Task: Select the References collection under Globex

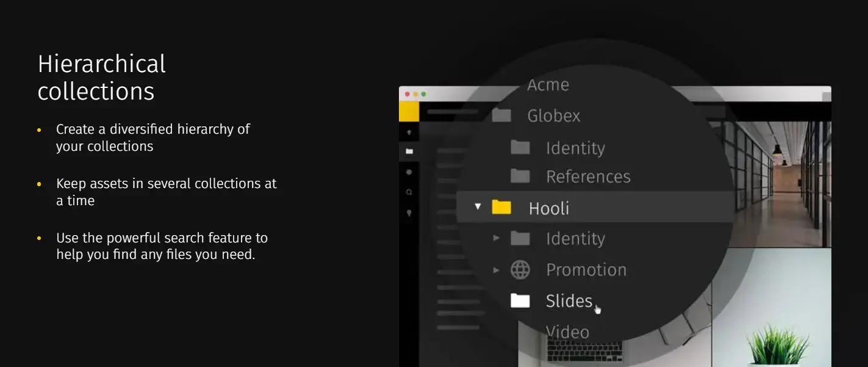Action: click(589, 176)
